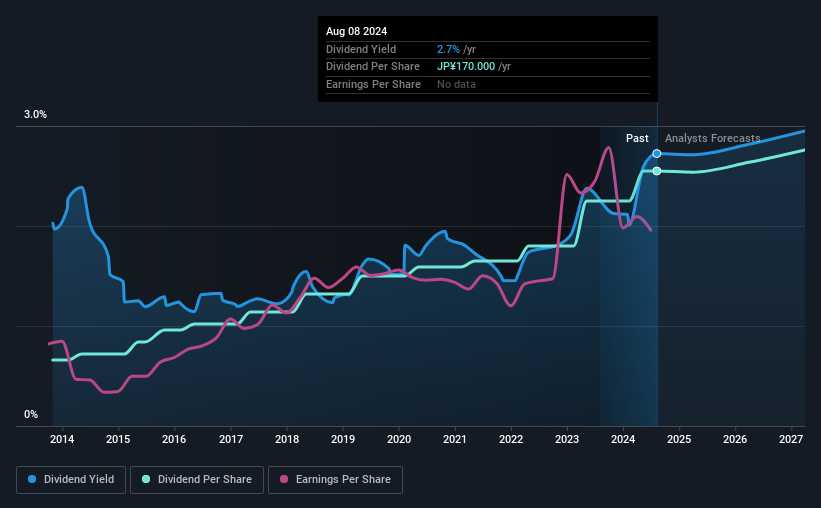Select the 2026 x-axis label
The width and height of the screenshot is (821, 508).
click(x=735, y=439)
